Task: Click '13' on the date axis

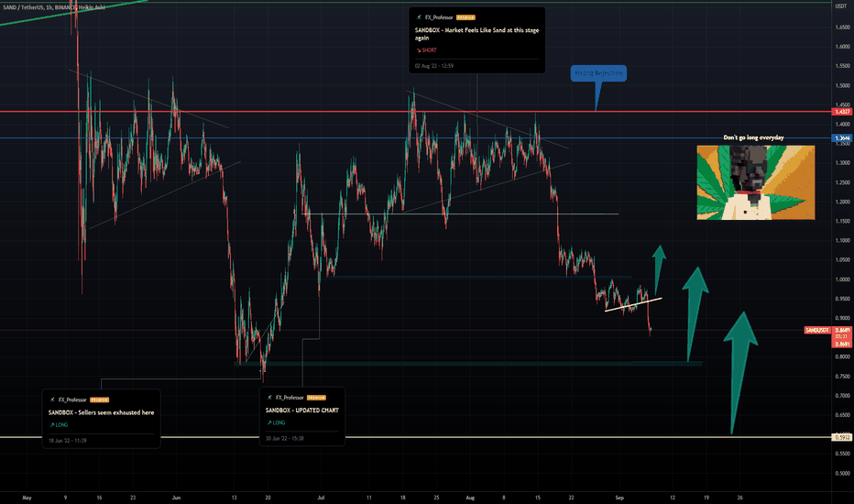Action: pyautogui.click(x=235, y=498)
